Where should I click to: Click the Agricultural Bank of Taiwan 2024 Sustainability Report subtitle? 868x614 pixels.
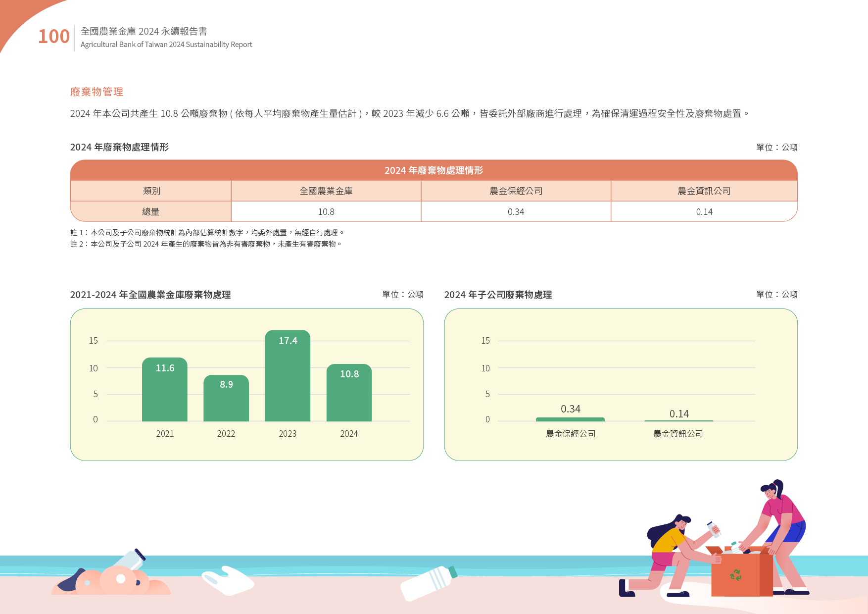point(166,45)
